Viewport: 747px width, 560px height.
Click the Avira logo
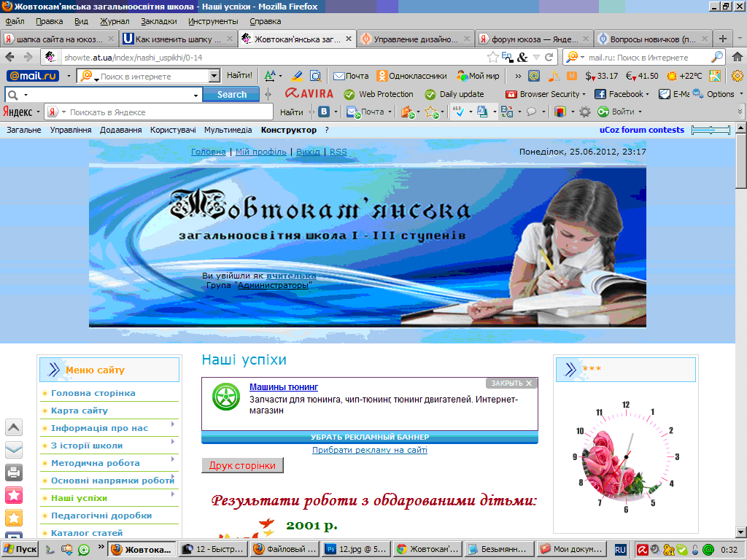click(x=309, y=94)
